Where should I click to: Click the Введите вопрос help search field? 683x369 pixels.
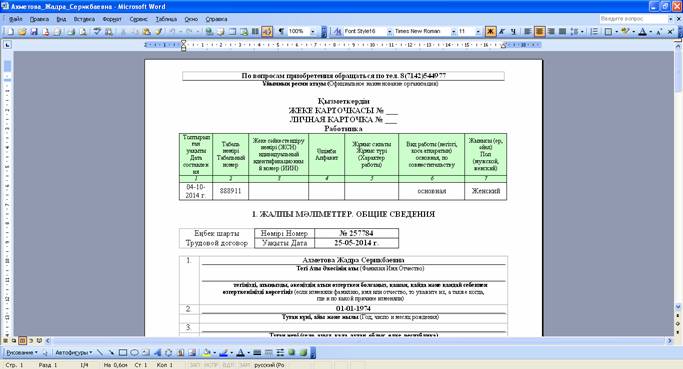(x=633, y=19)
